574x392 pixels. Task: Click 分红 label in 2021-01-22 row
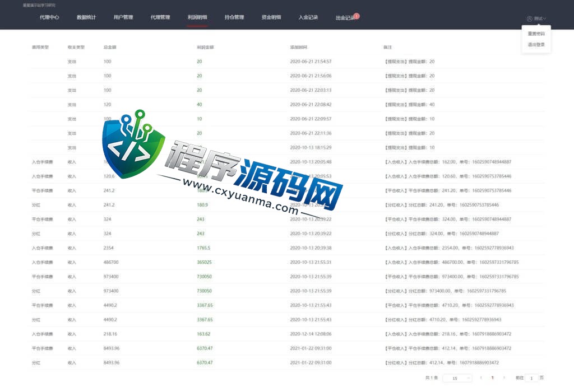click(x=36, y=363)
